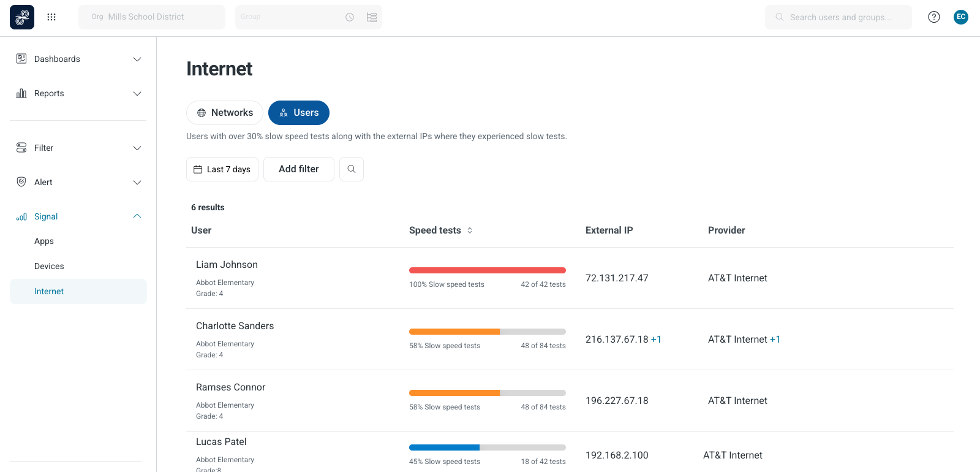Image resolution: width=980 pixels, height=472 pixels.
Task: Click Liam Johnson's red speed test bar
Action: 487,270
